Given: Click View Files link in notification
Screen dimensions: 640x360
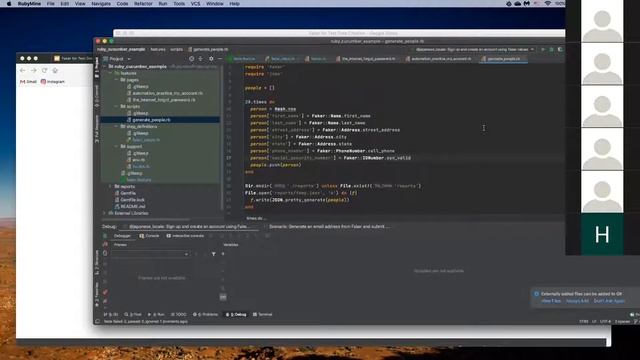Looking at the screenshot, I should click(551, 301).
